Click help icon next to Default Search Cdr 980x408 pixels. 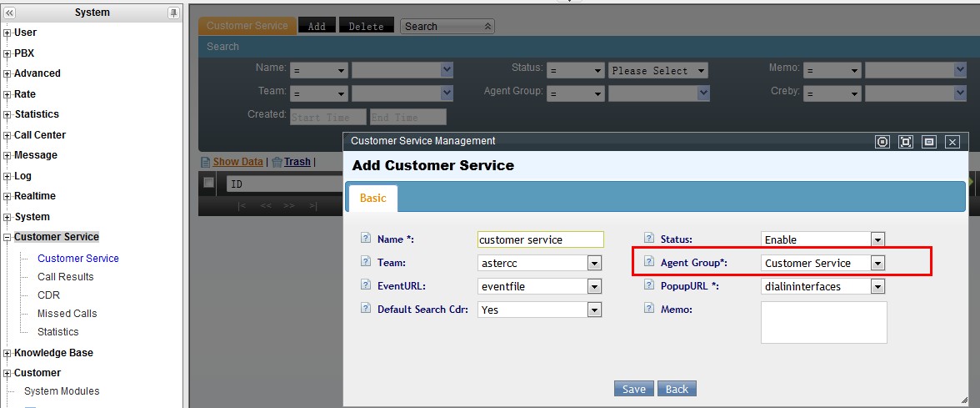click(x=365, y=310)
